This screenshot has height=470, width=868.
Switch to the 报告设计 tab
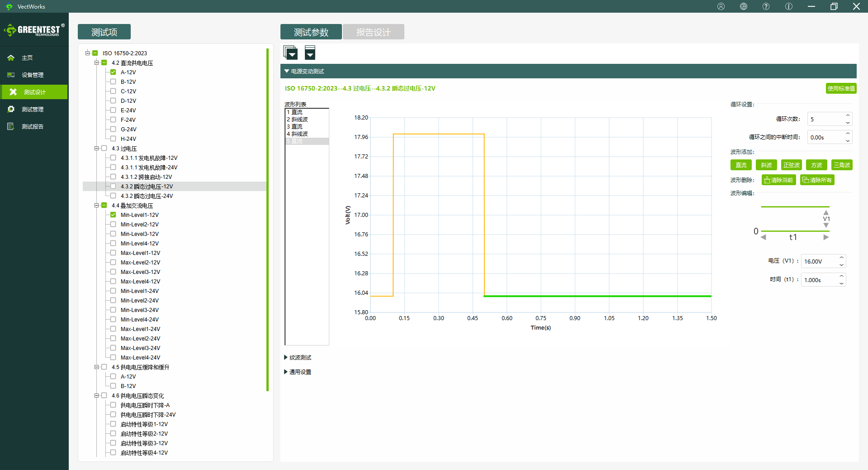(x=373, y=32)
